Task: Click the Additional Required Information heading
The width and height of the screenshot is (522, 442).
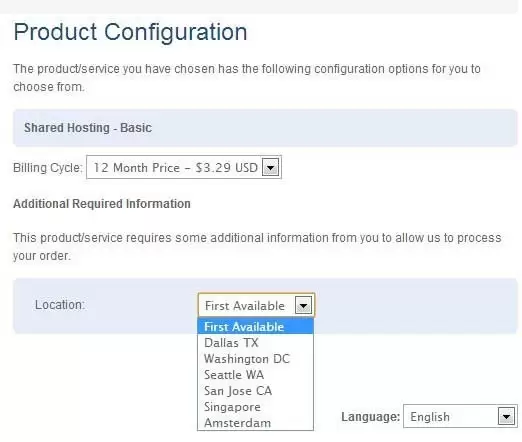Action: pyautogui.click(x=102, y=204)
